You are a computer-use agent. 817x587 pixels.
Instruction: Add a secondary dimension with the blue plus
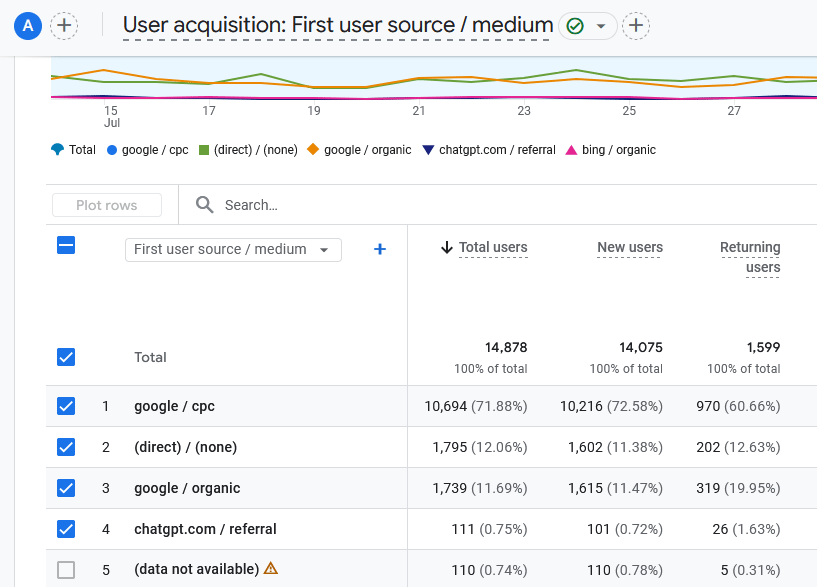380,249
